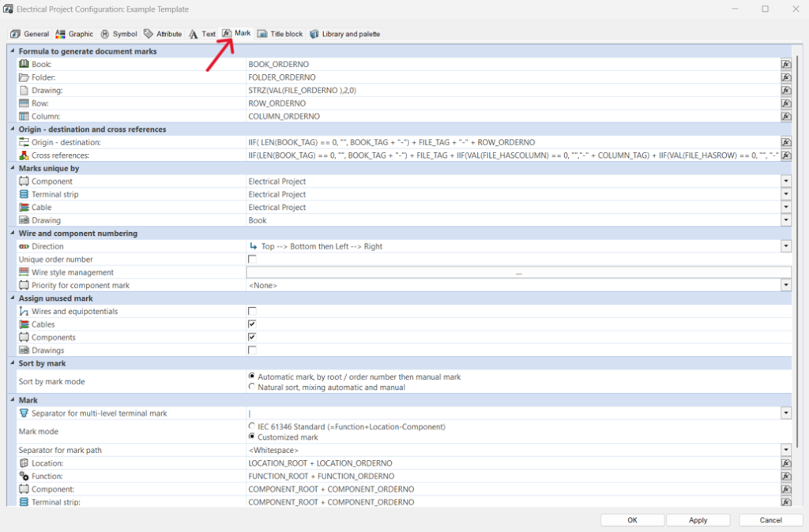The image size is (809, 532).
Task: Open Priority for component mark dropdown
Action: click(x=786, y=285)
